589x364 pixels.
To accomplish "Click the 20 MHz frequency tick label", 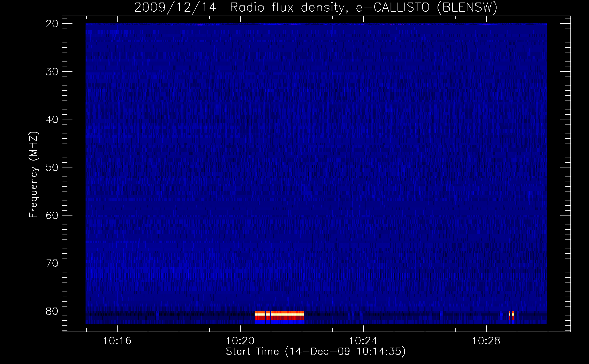I will pyautogui.click(x=52, y=24).
